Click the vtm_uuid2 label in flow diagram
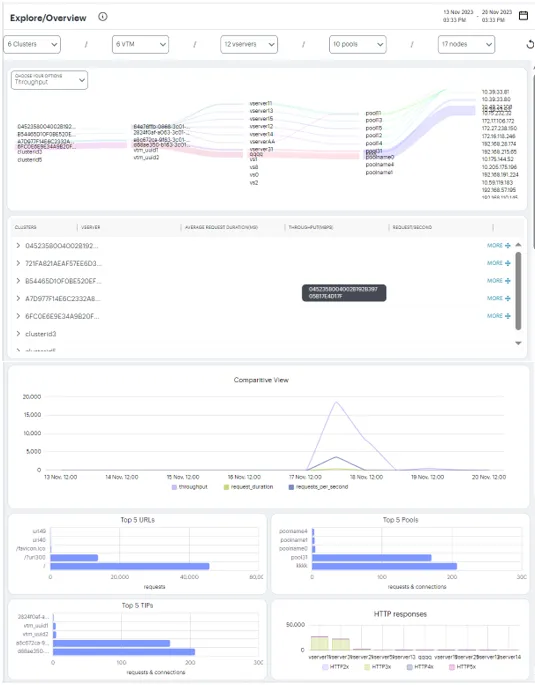 point(146,157)
